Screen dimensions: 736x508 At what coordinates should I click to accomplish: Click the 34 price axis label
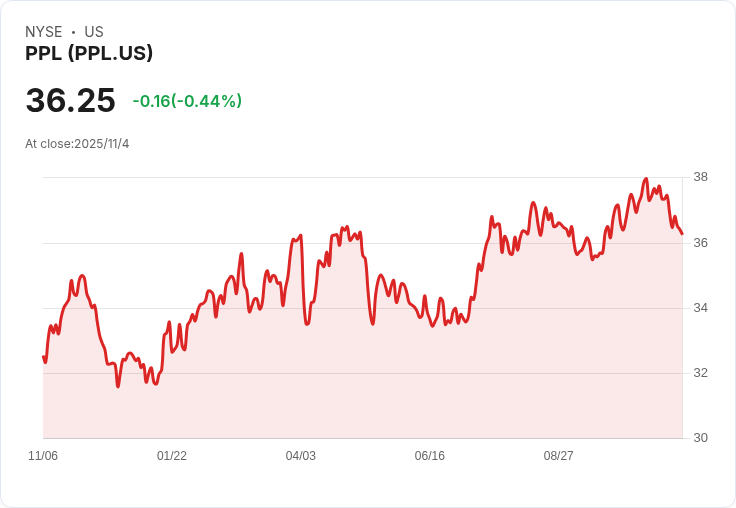pos(700,308)
